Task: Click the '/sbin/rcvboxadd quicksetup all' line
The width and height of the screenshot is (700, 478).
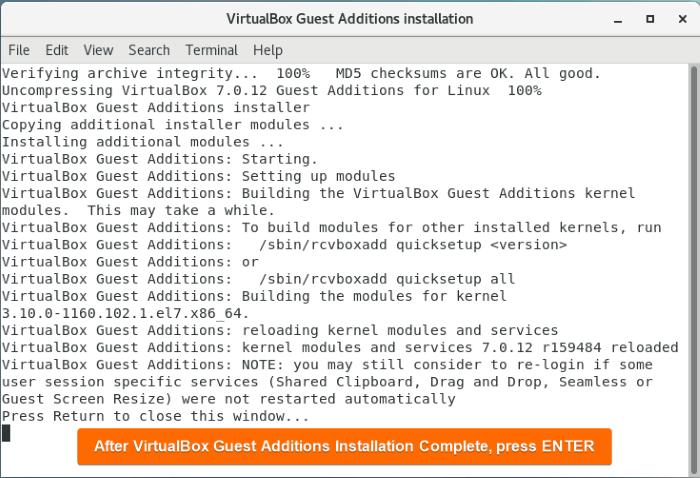Action: [258, 279]
